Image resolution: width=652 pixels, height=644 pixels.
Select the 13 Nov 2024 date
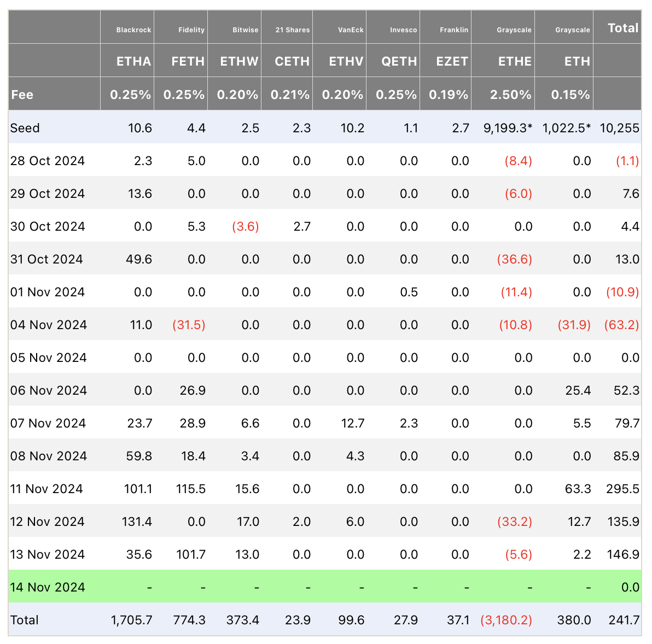(48, 555)
